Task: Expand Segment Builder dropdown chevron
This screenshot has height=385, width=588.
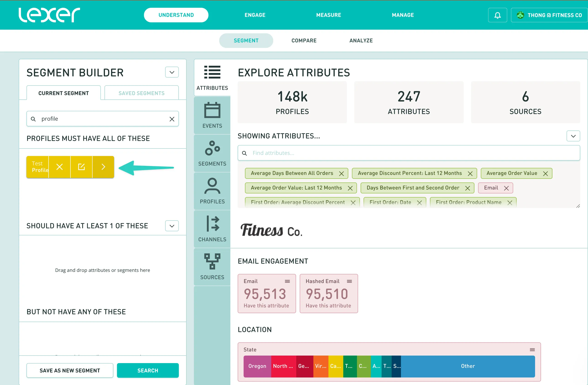Action: tap(172, 72)
